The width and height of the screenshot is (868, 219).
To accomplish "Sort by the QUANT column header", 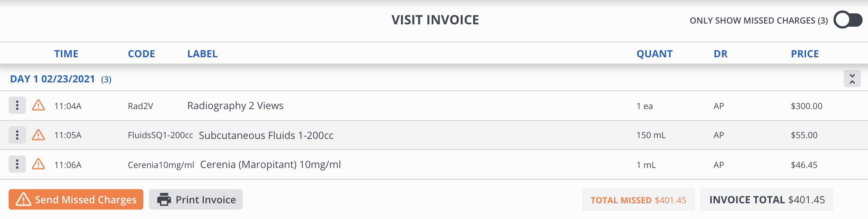I will [x=654, y=54].
